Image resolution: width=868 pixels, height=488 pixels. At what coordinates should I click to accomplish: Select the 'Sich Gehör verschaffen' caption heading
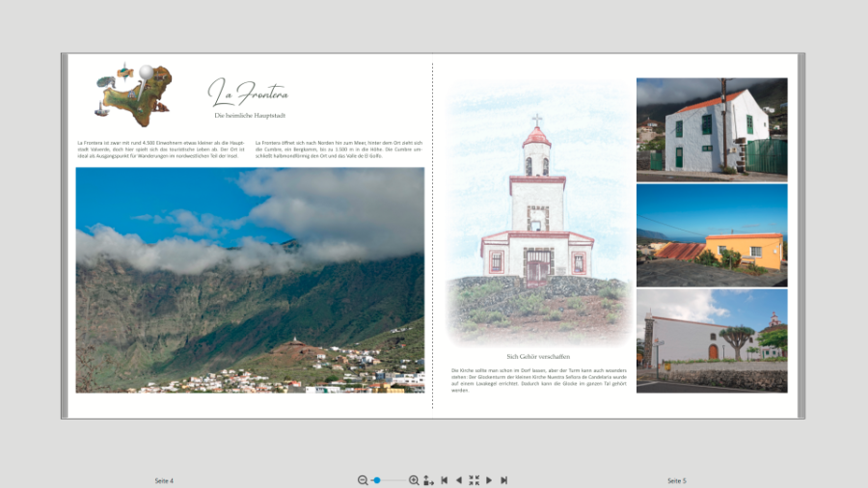coord(538,357)
